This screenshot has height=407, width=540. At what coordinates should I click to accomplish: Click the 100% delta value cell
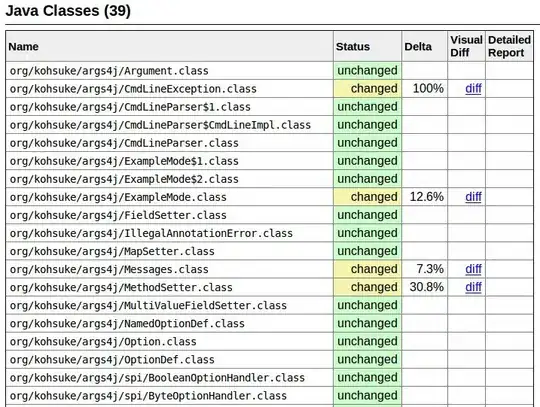click(425, 89)
